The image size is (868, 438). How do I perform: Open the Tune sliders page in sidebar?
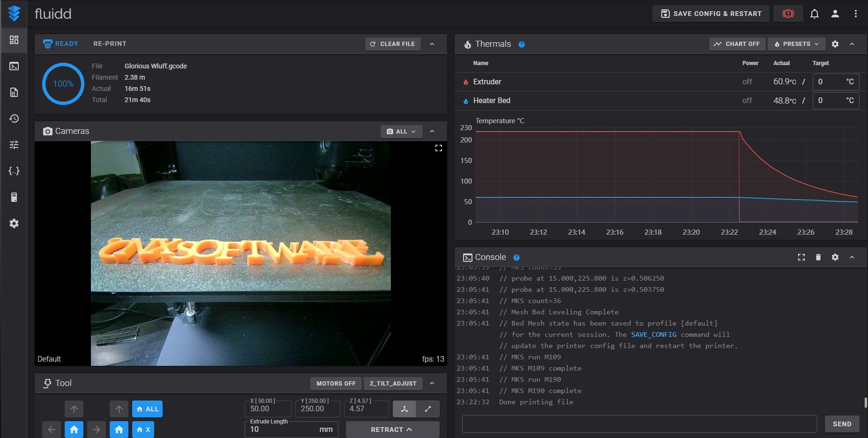(14, 145)
